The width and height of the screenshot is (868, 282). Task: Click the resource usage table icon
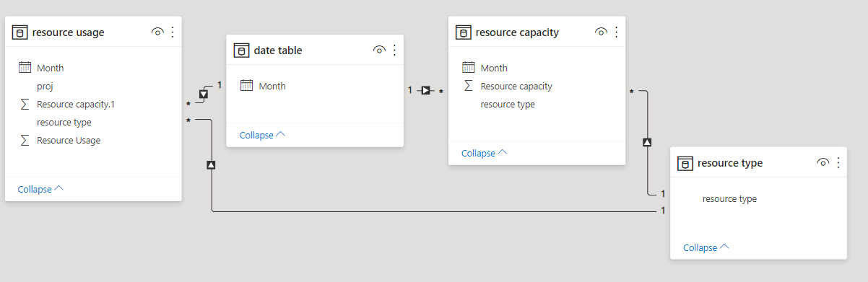pos(19,32)
